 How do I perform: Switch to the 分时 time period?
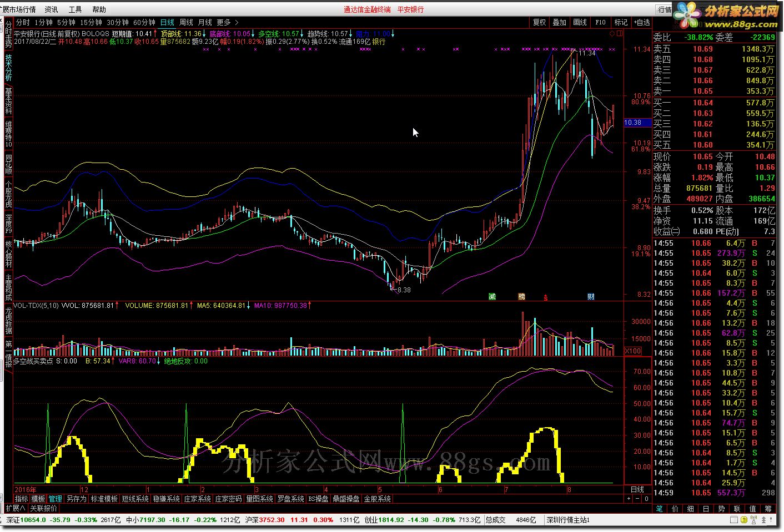(23, 22)
